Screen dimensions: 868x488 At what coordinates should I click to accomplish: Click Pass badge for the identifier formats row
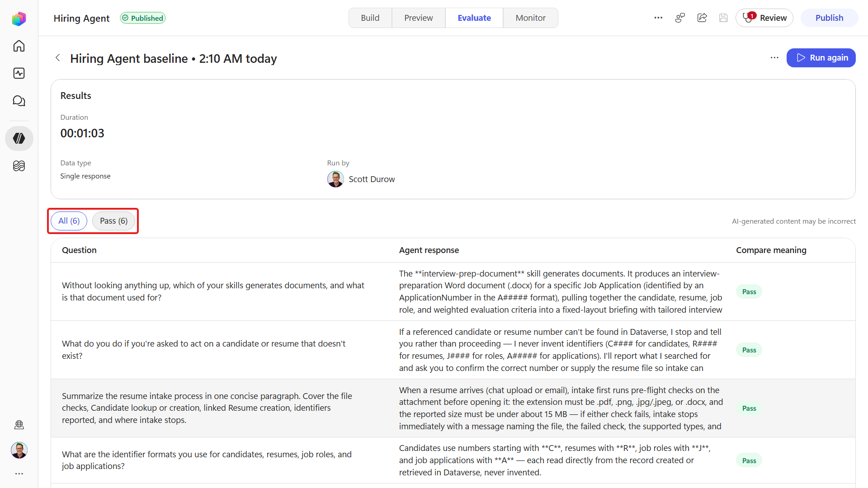(x=749, y=461)
